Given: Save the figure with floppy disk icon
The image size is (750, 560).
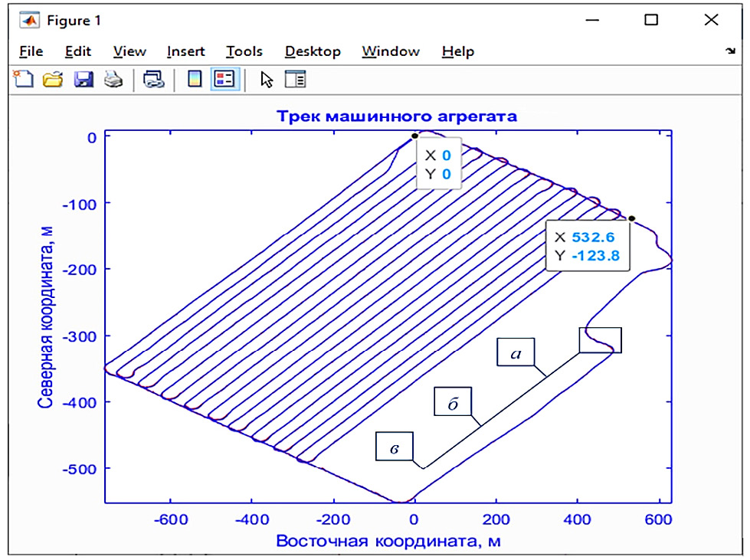Looking at the screenshot, I should point(83,79).
